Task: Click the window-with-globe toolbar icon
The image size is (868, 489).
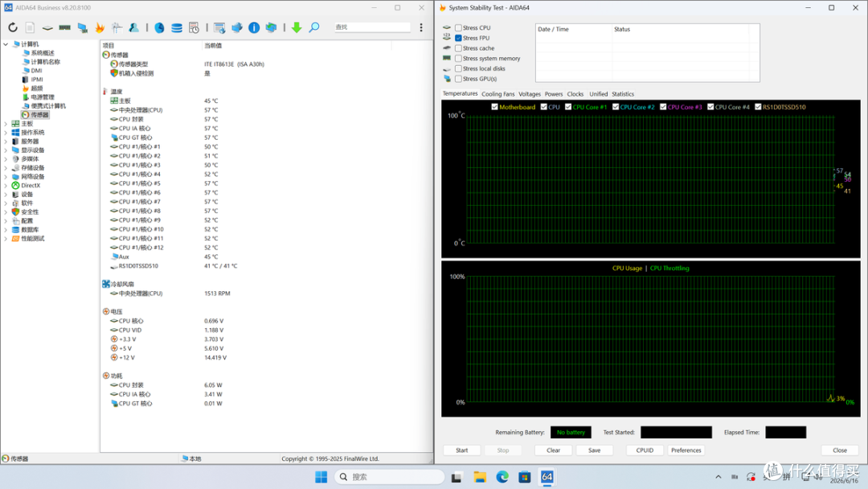Action: tap(219, 27)
